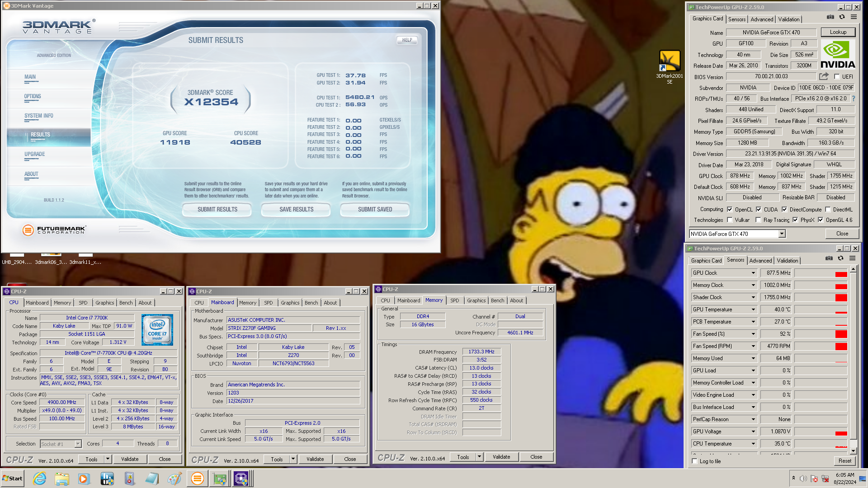Viewport: 868px width, 488px height.
Task: Open the SPD tab in the CPU-Z Memory window
Action: point(454,300)
